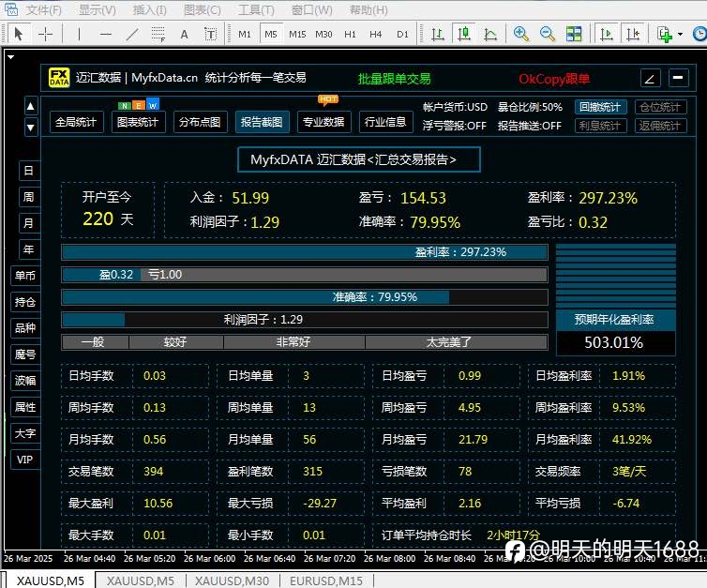The width and height of the screenshot is (707, 588).
Task: Select the M1 timeframe
Action: [245, 35]
